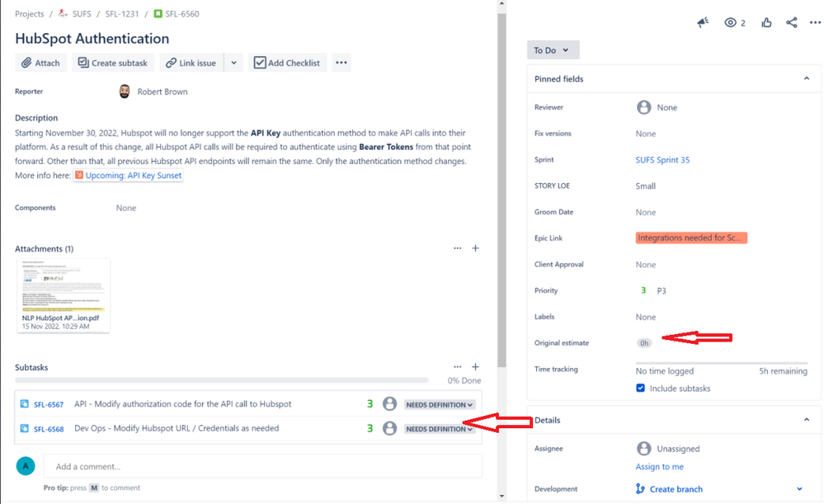Click the Fix versions None value
This screenshot has height=504, width=824.
click(645, 134)
